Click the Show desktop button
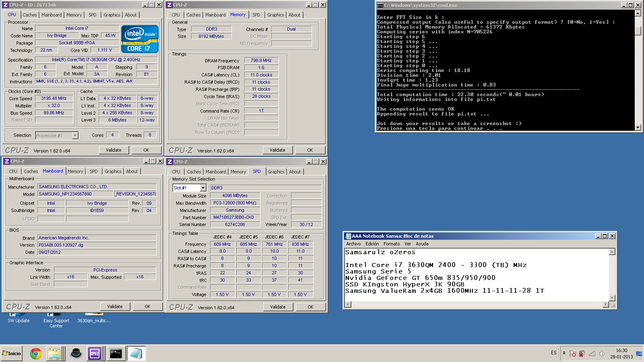 coord(639,354)
